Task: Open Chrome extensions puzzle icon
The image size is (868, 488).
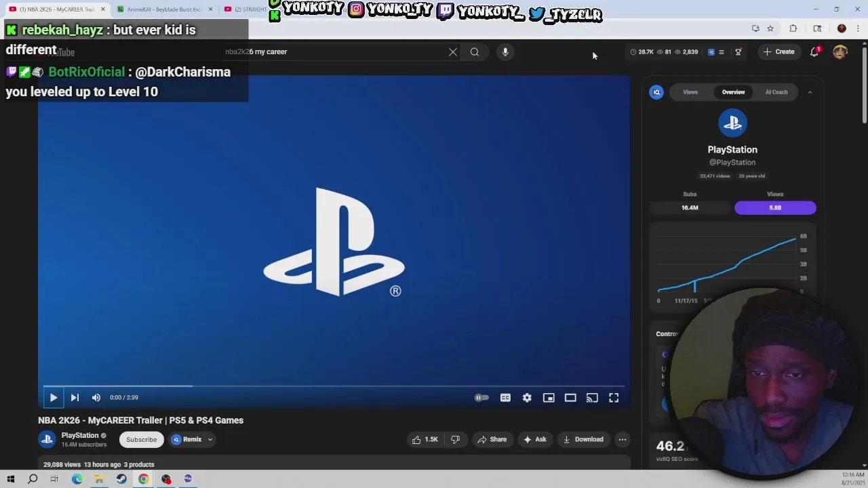Action: point(793,28)
